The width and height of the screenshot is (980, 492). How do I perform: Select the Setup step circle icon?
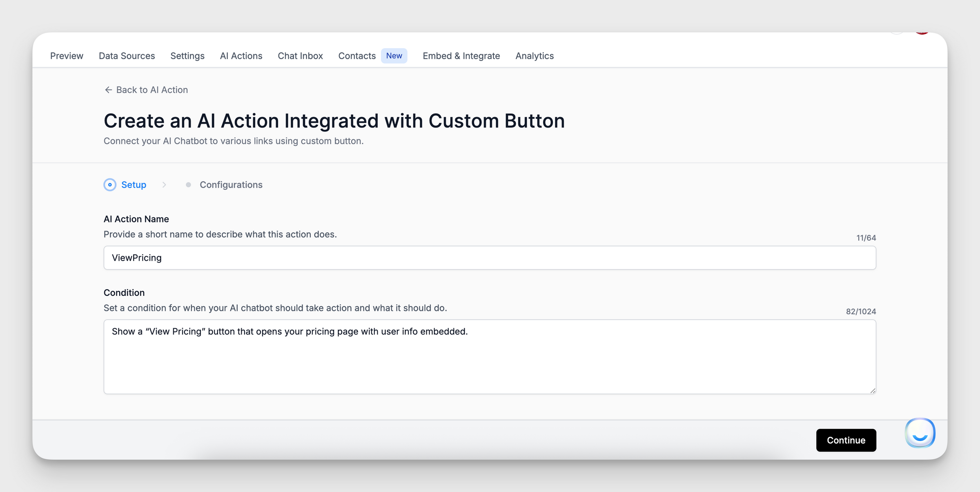point(110,185)
